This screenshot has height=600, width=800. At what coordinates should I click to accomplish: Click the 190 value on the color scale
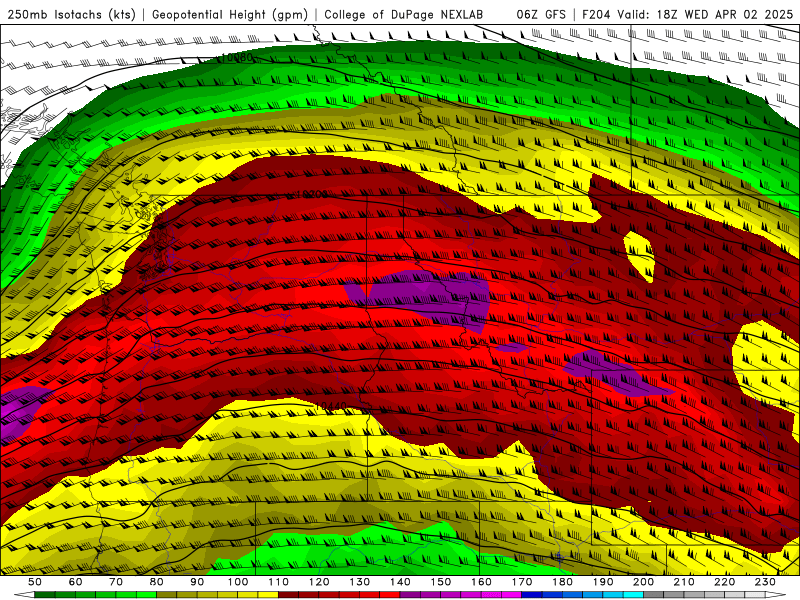click(x=603, y=582)
